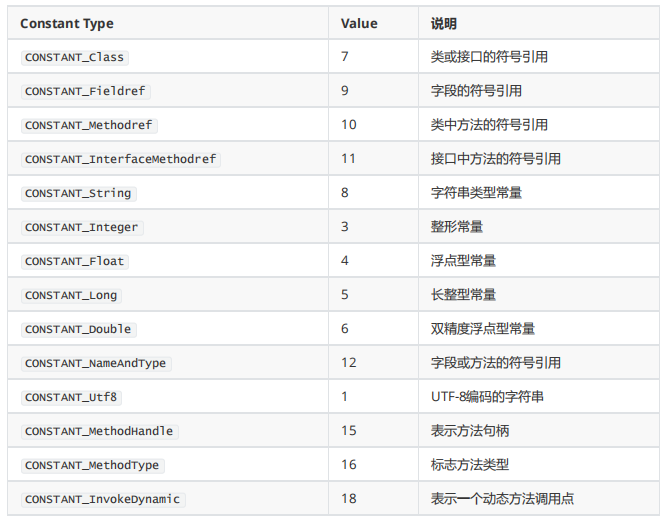The height and width of the screenshot is (520, 665).
Task: Click the CONSTANT_Integer code label
Action: (x=82, y=227)
